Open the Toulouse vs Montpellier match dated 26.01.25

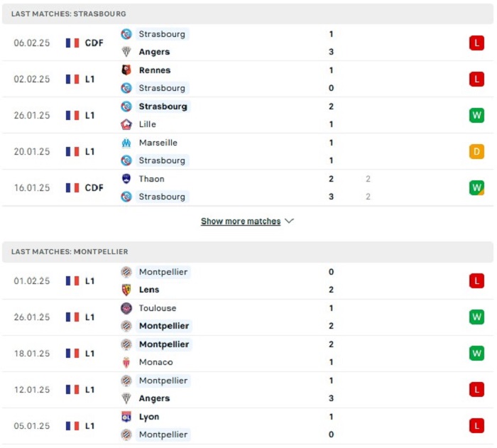pos(248,317)
